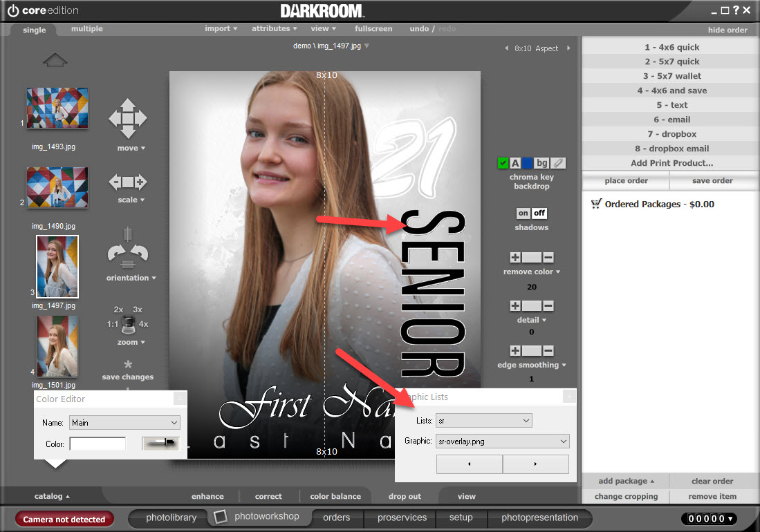Click the scale arrows icon
Screen dimensions: 760x532
click(x=127, y=182)
